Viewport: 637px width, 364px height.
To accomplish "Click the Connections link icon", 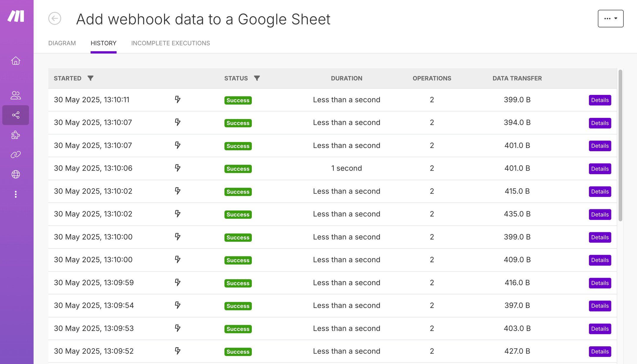I will (15, 154).
